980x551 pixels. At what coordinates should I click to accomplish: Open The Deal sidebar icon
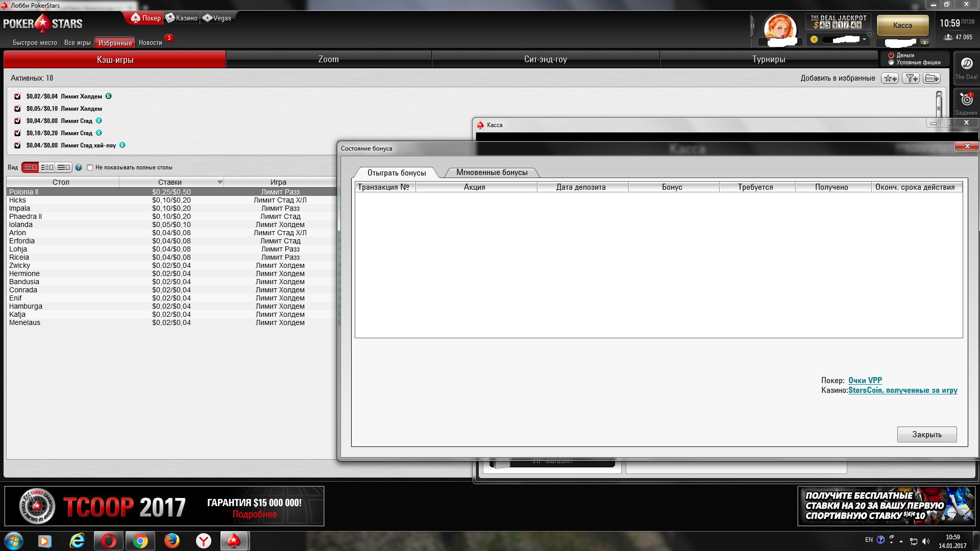coord(966,68)
